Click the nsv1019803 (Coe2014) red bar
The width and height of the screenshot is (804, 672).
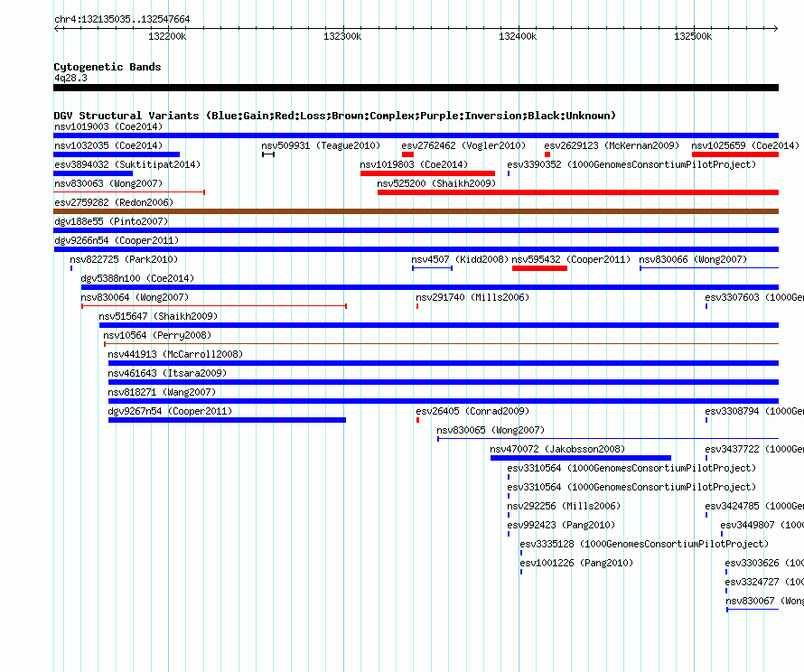click(x=427, y=173)
